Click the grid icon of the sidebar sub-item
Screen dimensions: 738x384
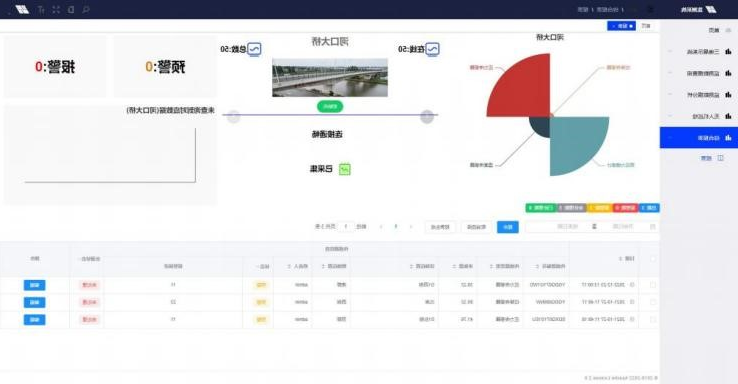[720, 158]
